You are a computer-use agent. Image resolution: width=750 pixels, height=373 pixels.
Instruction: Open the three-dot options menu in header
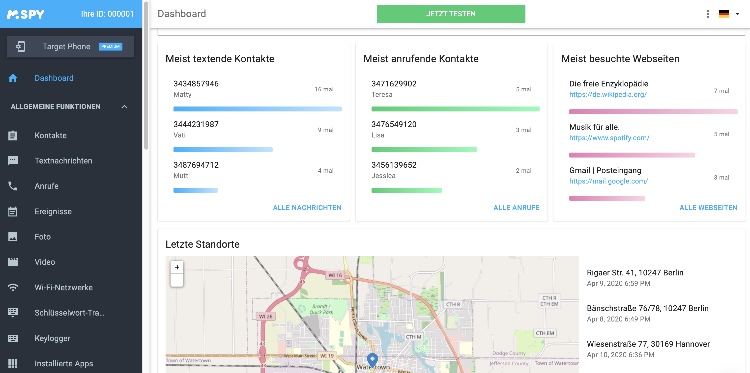(708, 14)
